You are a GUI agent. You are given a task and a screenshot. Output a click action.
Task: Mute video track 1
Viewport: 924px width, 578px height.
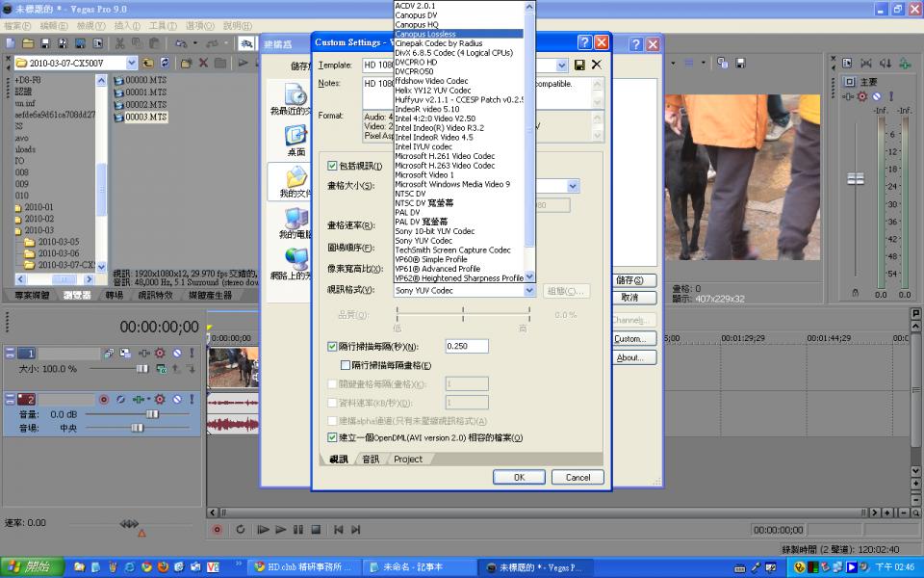175,354
